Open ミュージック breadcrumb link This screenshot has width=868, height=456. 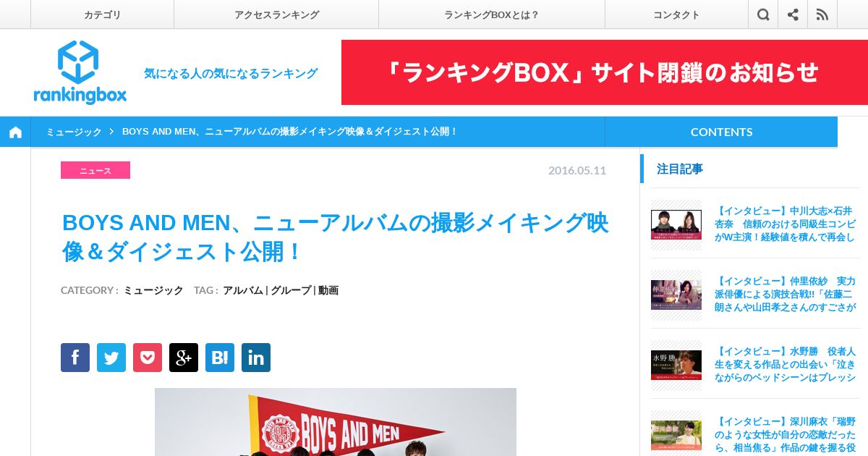point(74,132)
